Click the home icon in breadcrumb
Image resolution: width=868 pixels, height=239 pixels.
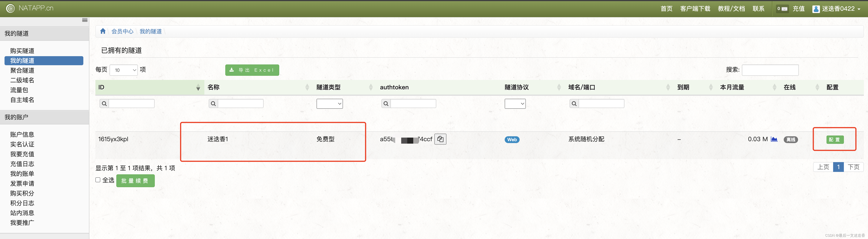tap(103, 31)
